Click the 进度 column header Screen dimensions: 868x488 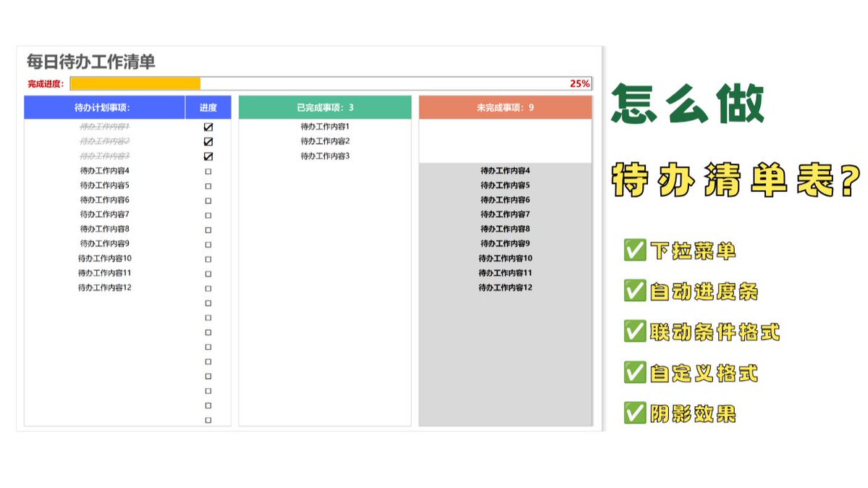pyautogui.click(x=208, y=107)
